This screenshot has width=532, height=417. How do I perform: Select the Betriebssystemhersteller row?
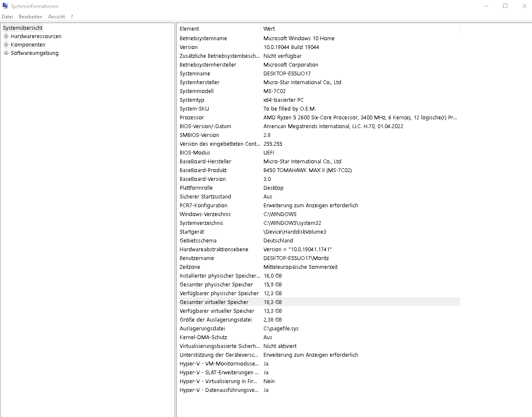(318, 65)
